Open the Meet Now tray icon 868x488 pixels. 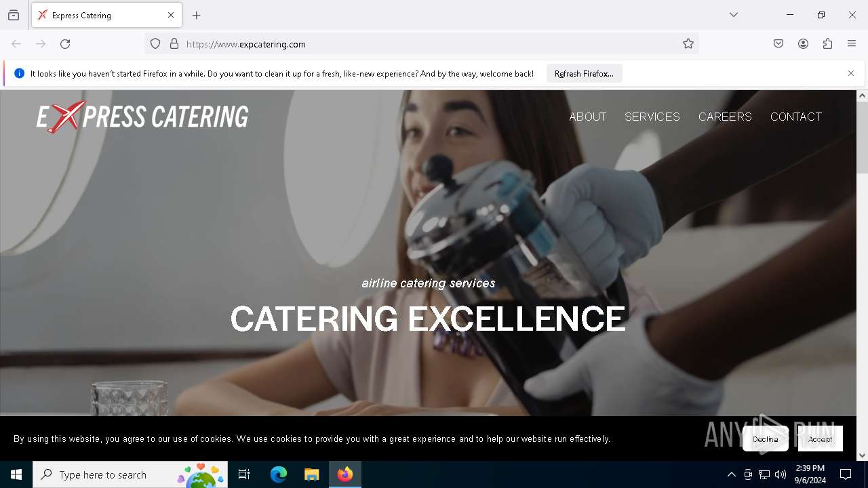click(x=748, y=474)
